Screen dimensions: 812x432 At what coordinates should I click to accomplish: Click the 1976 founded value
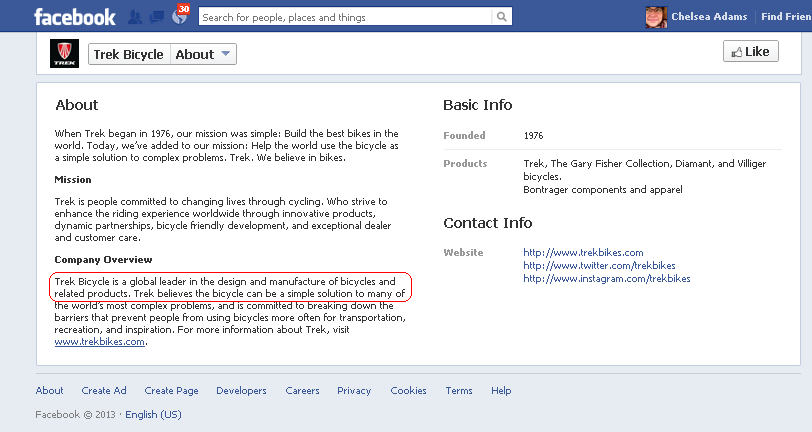533,135
